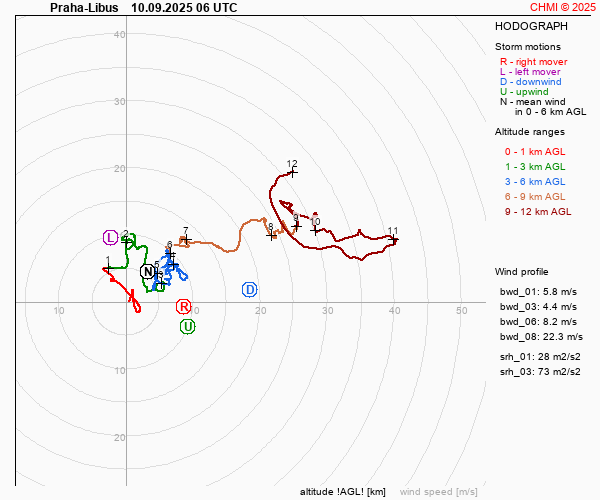Click the 'wind speed [m/s]' axis caption

point(439,492)
